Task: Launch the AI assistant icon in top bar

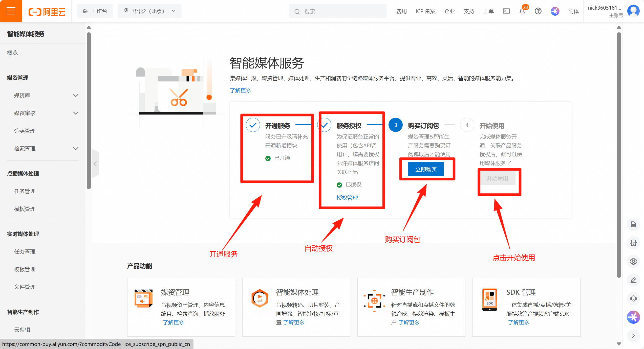Action: click(x=555, y=11)
